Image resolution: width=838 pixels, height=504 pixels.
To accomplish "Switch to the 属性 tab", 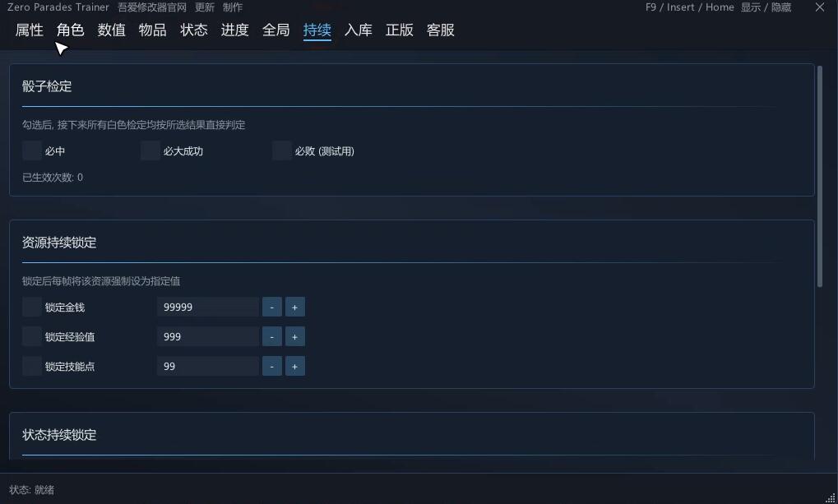I will (30, 30).
